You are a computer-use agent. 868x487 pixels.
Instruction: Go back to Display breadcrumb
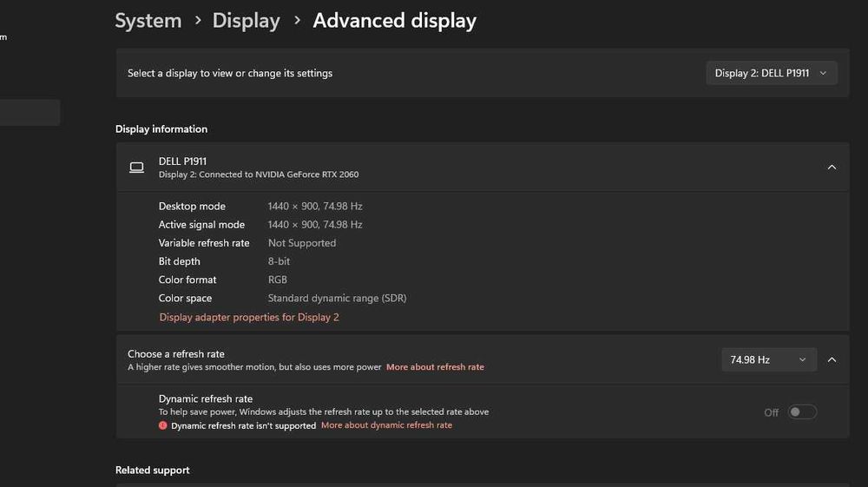coord(246,21)
